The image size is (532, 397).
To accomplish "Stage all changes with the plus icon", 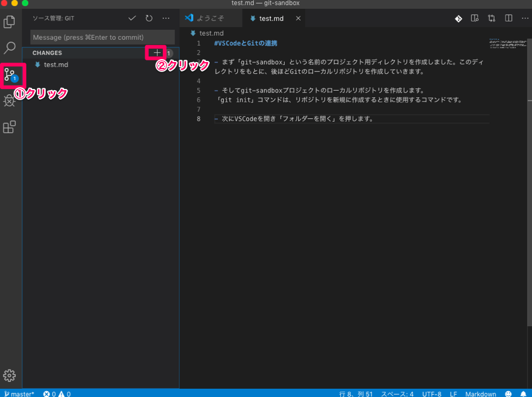I will coord(156,53).
